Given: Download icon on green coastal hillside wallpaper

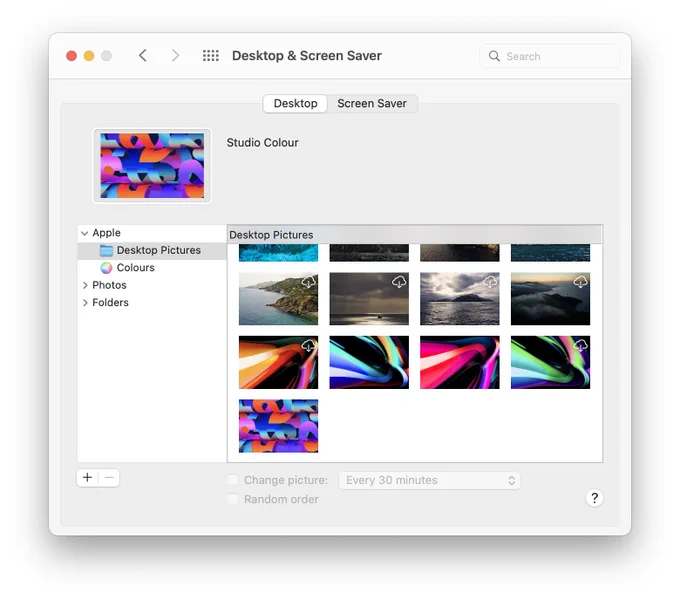Looking at the screenshot, I should click(x=309, y=282).
